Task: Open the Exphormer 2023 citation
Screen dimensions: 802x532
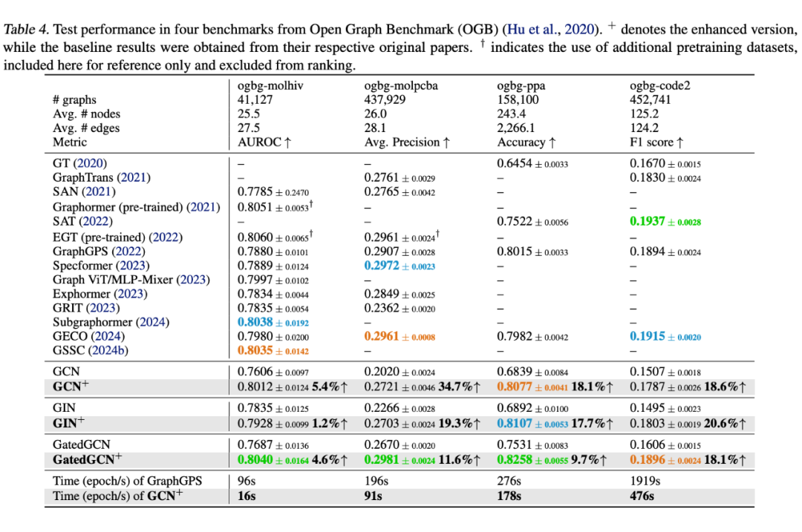Action: click(x=131, y=294)
